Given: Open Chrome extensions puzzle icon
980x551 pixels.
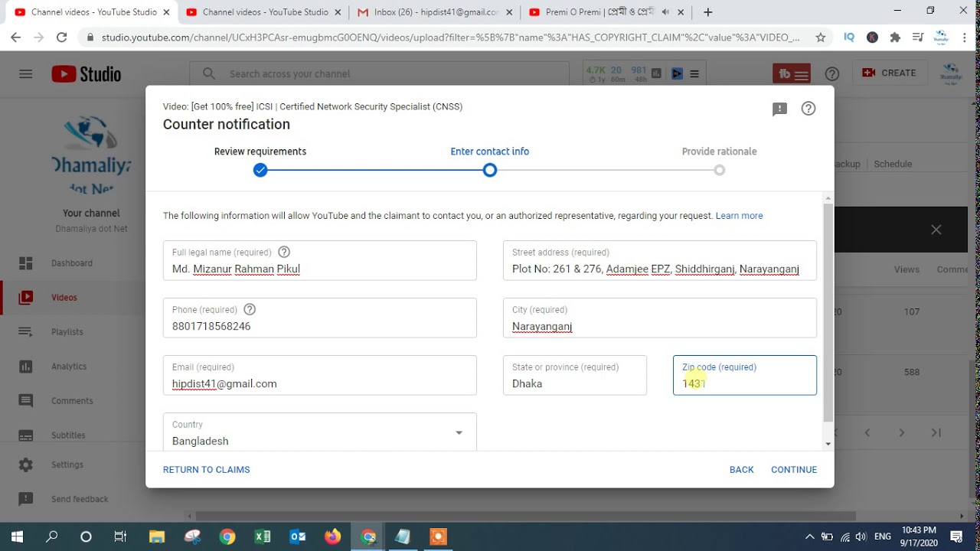Looking at the screenshot, I should point(895,37).
